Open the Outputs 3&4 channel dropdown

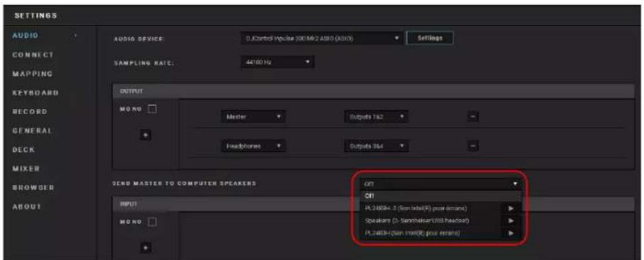[375, 146]
